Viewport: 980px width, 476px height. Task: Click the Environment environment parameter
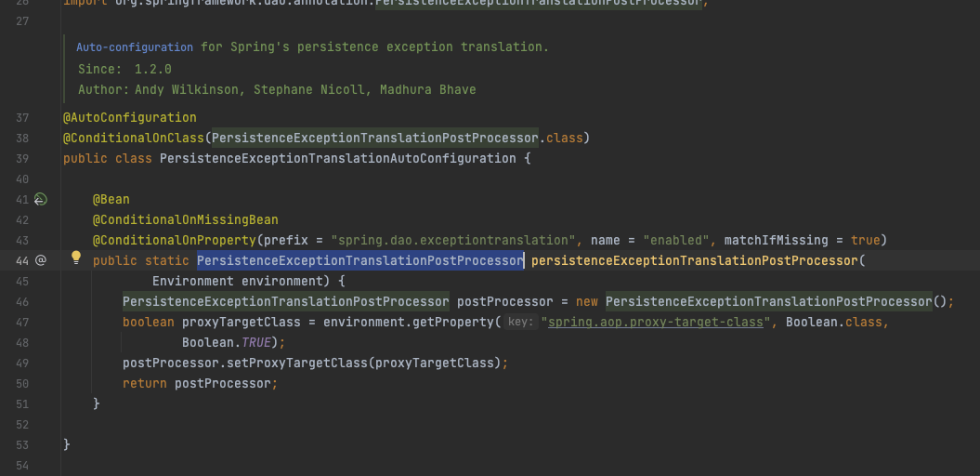coord(237,281)
